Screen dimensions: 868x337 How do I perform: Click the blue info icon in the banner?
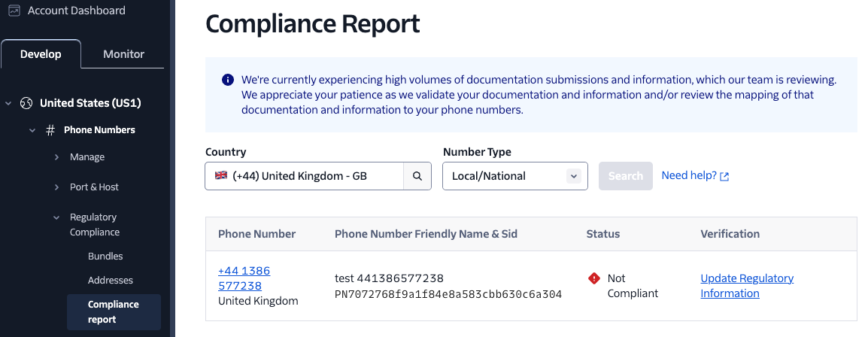point(227,80)
